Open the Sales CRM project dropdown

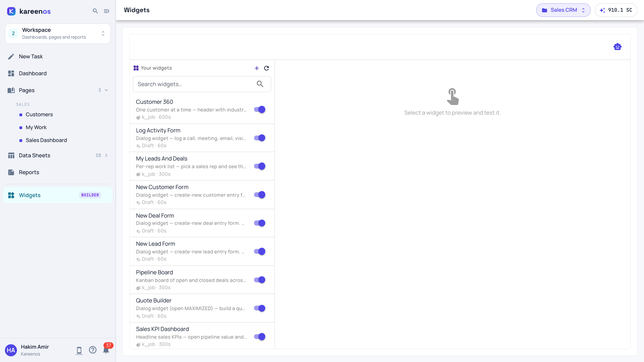click(x=563, y=10)
